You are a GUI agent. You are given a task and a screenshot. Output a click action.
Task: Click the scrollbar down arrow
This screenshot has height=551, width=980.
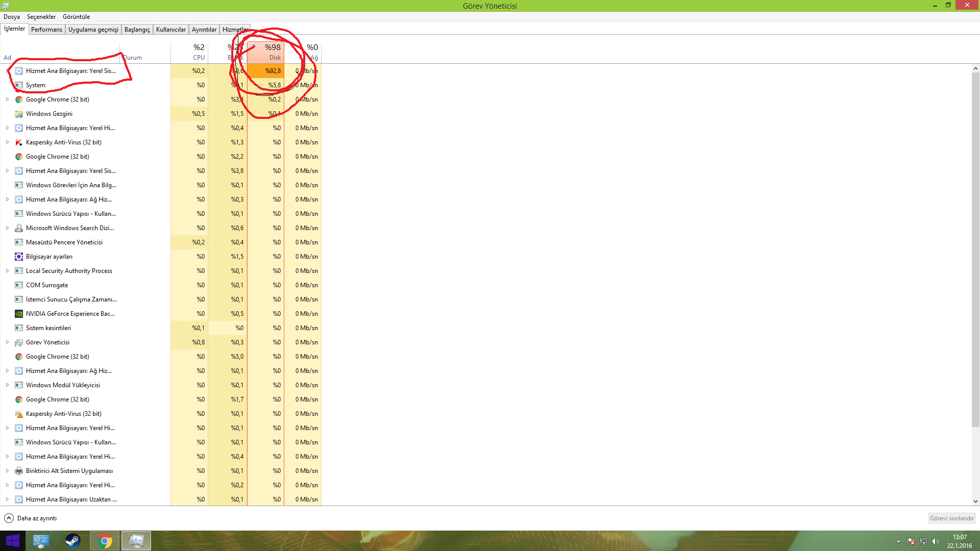(975, 502)
